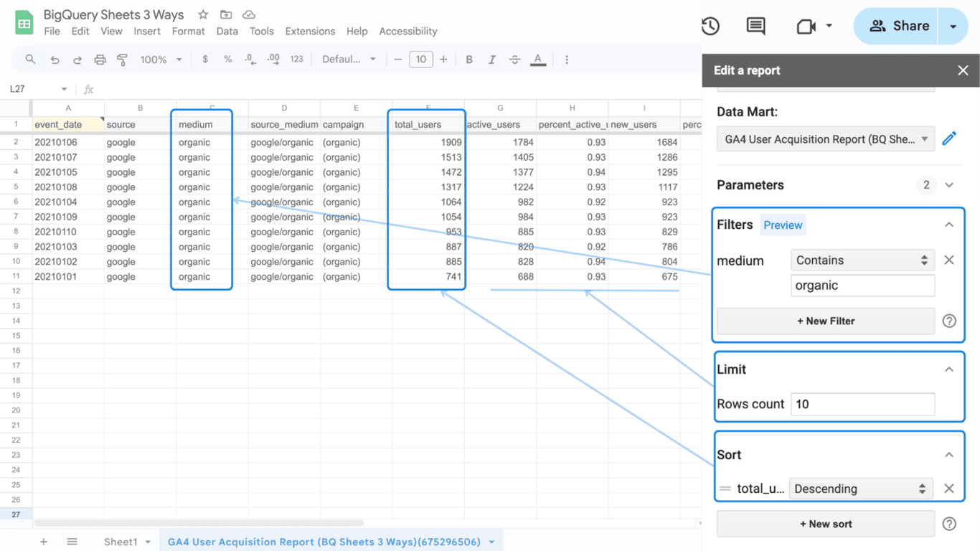Open the zoom 100% dropdown
980x551 pixels.
pos(161,60)
